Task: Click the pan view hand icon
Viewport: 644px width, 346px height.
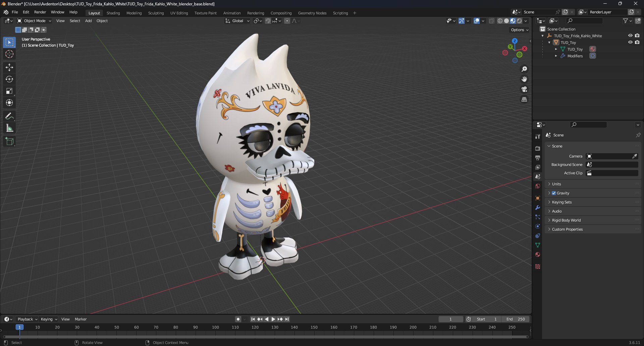Action: (524, 79)
